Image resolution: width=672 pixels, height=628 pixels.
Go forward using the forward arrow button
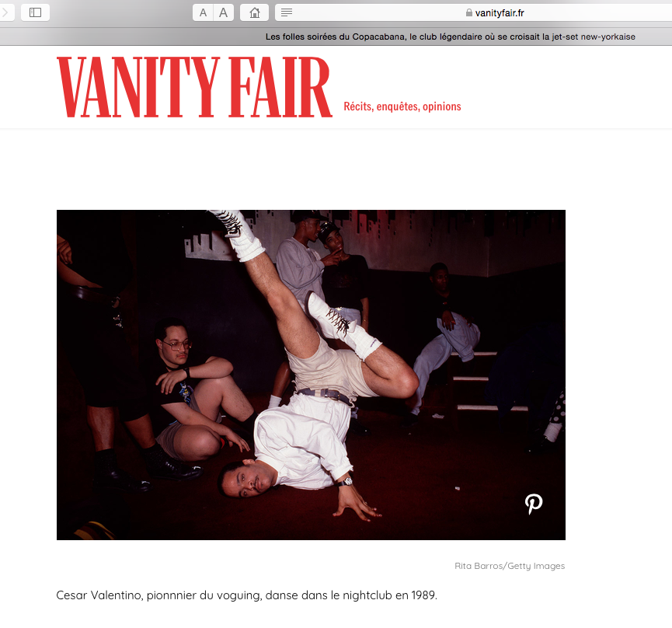(x=6, y=12)
